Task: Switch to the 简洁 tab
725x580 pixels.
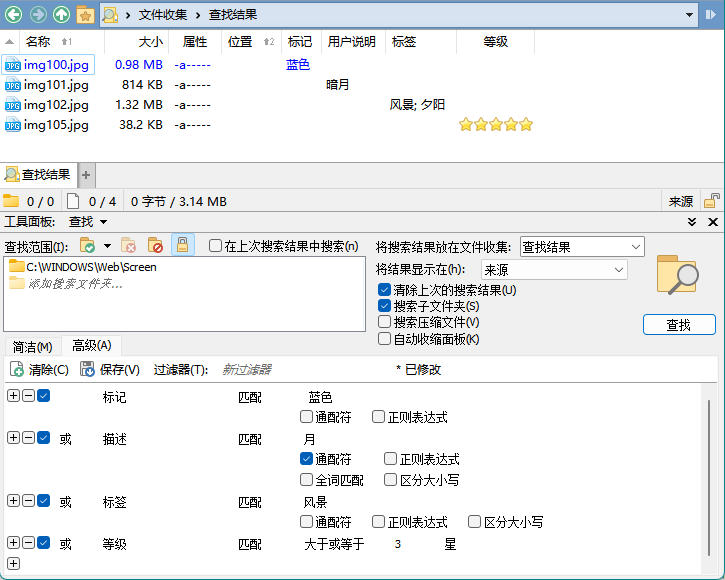Action: point(32,347)
